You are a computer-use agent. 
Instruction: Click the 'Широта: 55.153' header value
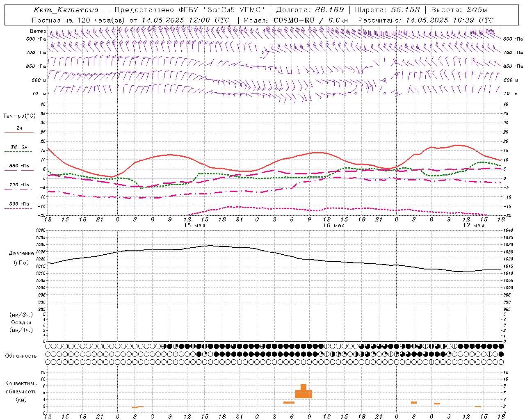(387, 10)
